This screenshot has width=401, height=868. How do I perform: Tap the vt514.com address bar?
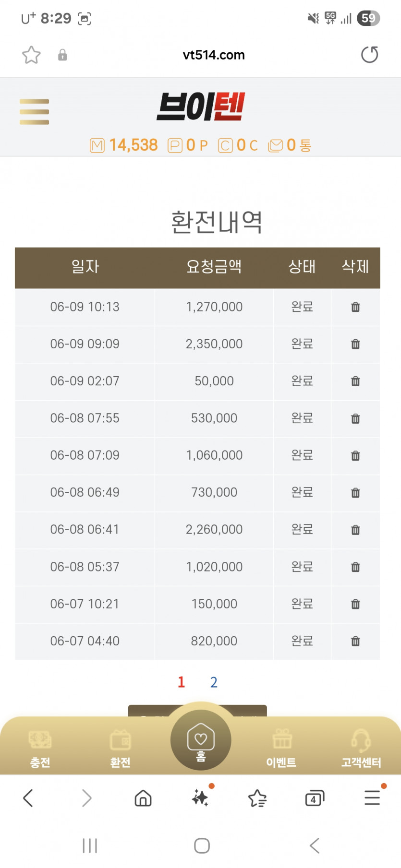pyautogui.click(x=214, y=55)
